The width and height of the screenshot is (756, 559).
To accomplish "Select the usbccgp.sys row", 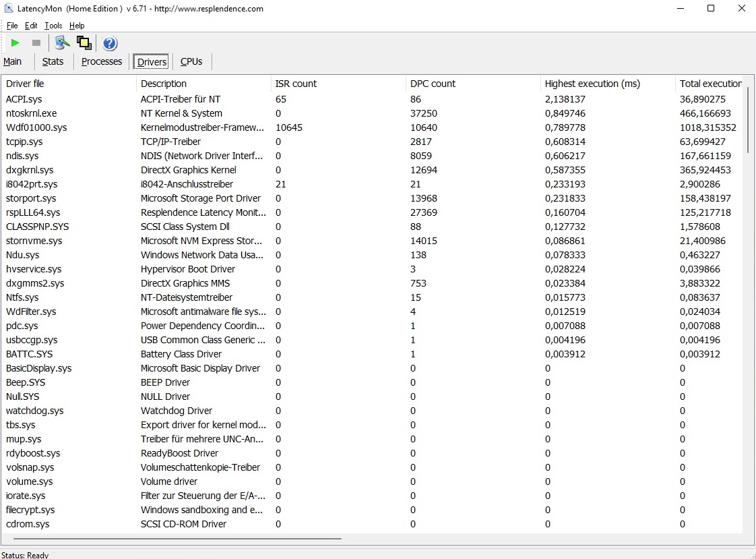I will [x=372, y=340].
